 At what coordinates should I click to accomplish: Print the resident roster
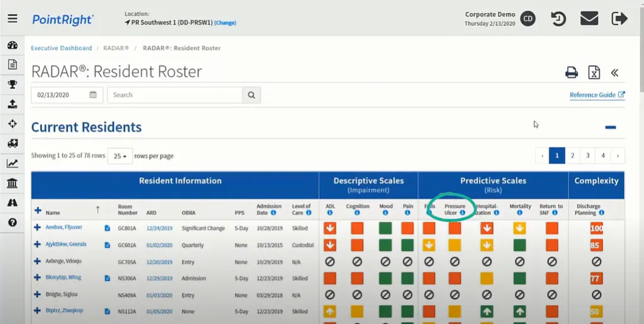(x=572, y=72)
